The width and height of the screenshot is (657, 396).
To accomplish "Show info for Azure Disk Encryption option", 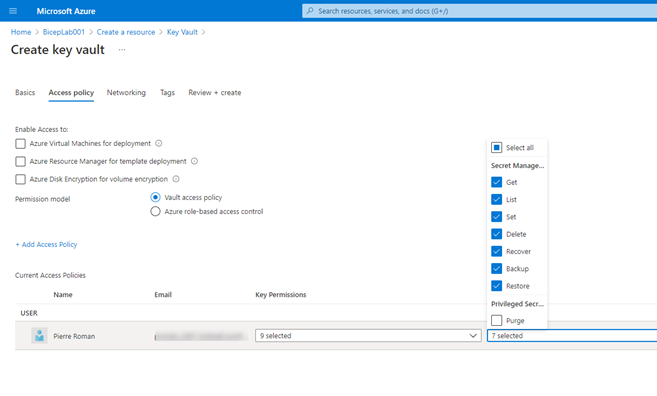I will coord(176,179).
